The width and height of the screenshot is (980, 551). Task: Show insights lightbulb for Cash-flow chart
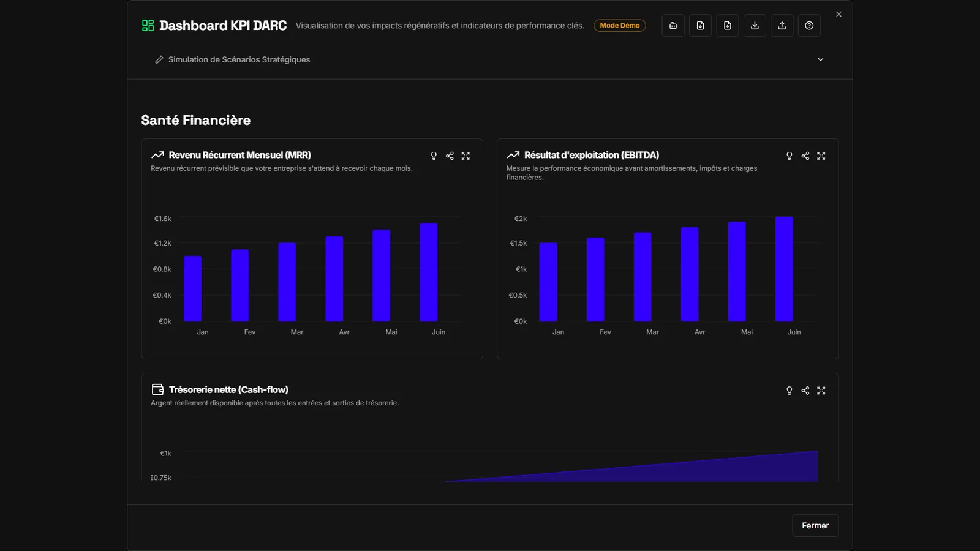(x=790, y=391)
